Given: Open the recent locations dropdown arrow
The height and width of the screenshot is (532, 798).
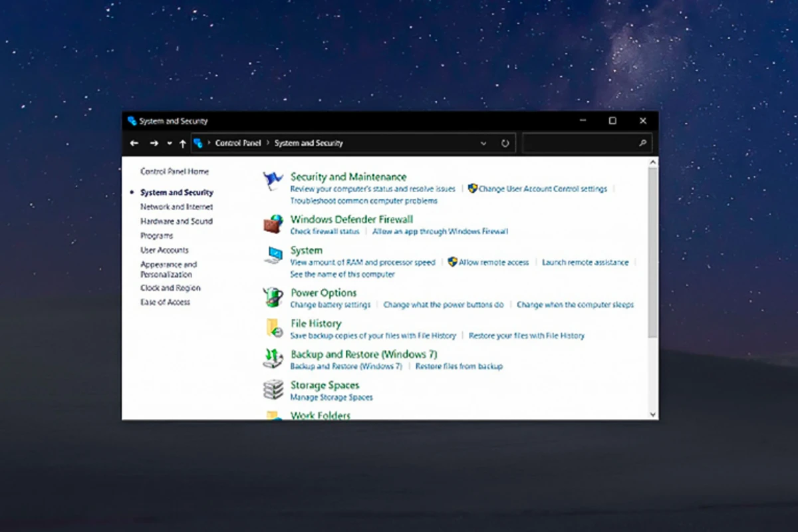Looking at the screenshot, I should point(170,143).
